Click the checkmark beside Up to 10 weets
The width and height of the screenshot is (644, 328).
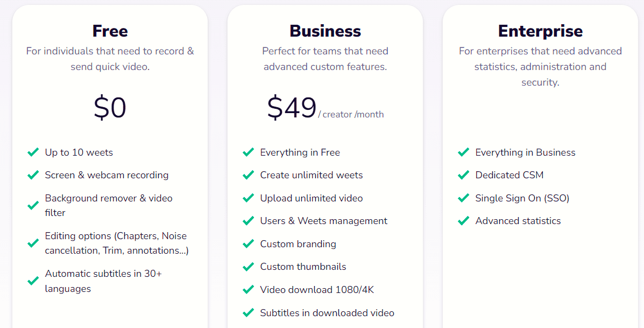[x=33, y=152]
